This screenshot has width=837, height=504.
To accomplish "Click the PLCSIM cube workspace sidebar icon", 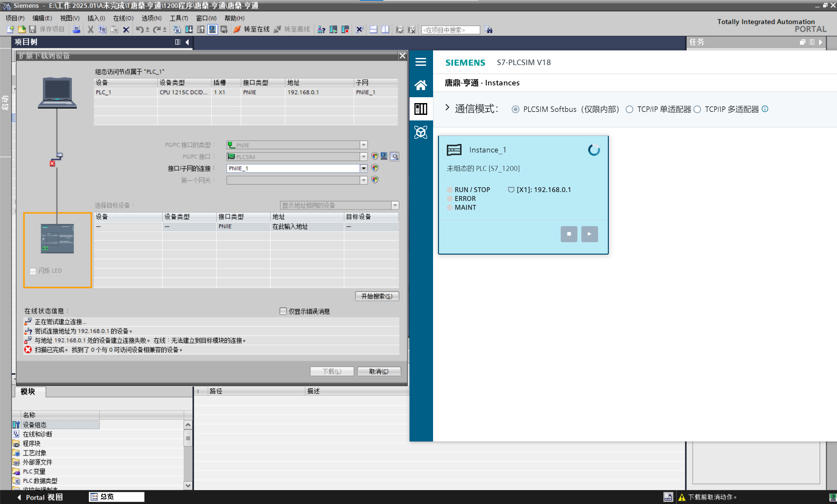I will click(421, 132).
